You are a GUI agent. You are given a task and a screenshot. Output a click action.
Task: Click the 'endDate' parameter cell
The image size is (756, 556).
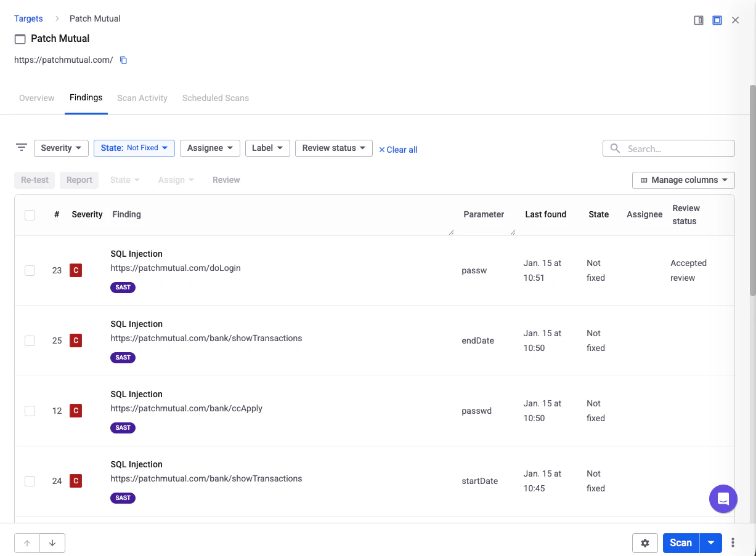(478, 340)
